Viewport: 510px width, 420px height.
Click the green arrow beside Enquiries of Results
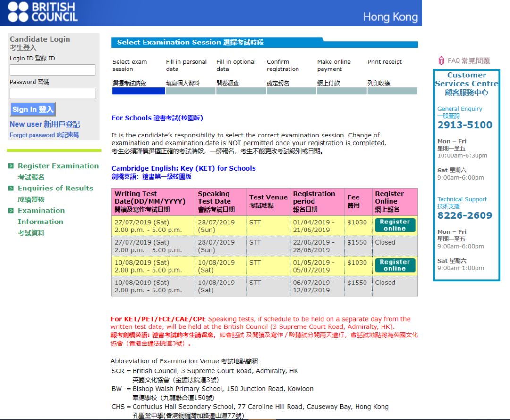pos(11,188)
